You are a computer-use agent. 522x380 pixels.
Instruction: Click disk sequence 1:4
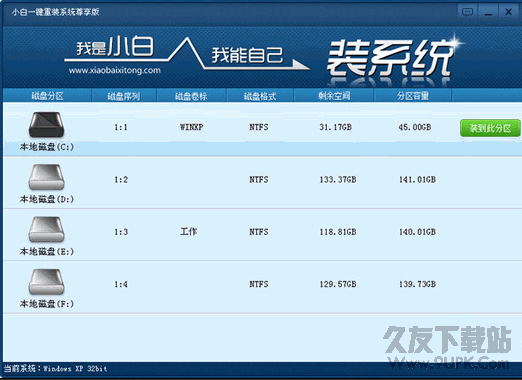(x=121, y=284)
